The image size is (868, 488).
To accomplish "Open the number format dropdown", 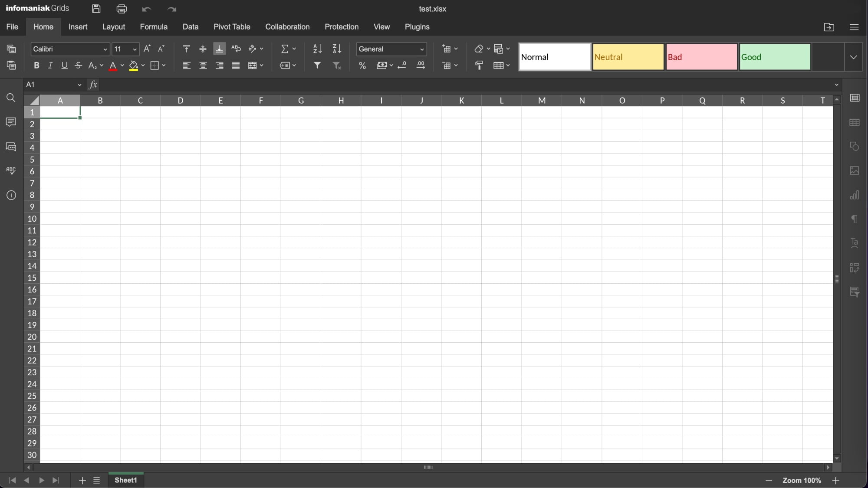I will 422,49.
